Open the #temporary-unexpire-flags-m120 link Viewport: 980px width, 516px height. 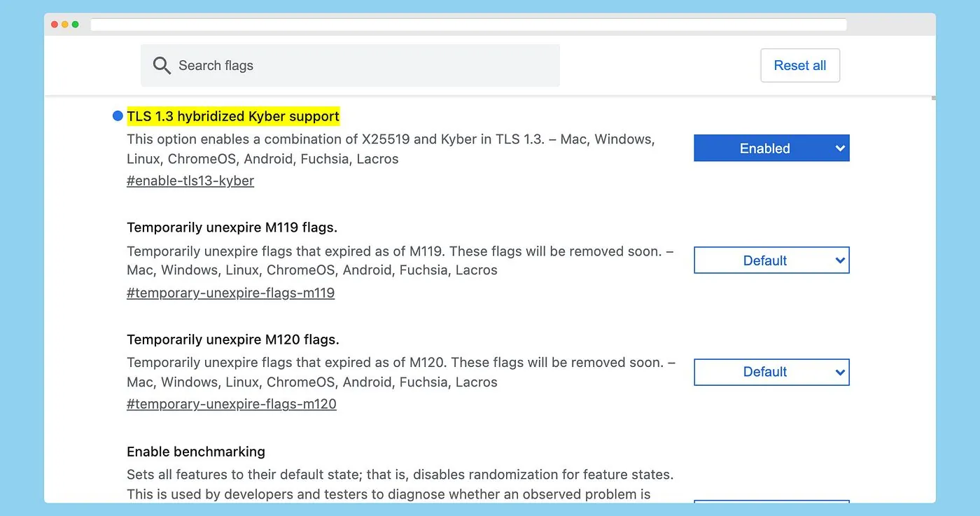click(x=232, y=404)
